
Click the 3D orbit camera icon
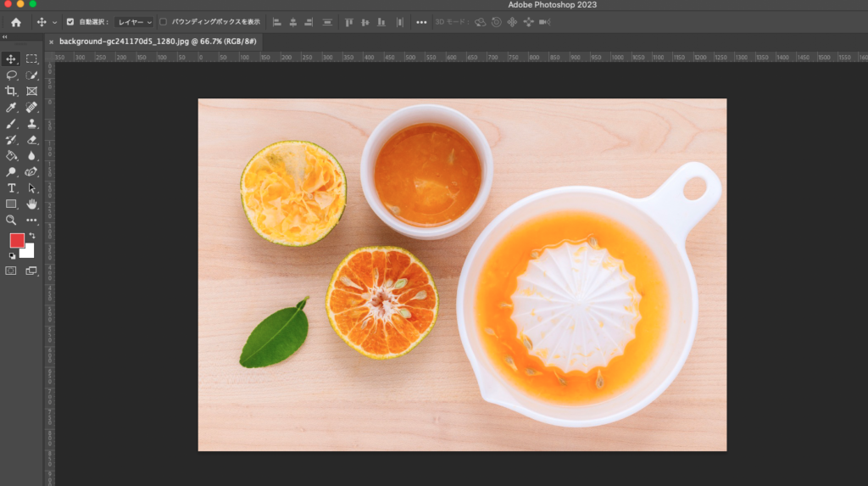[x=481, y=22]
